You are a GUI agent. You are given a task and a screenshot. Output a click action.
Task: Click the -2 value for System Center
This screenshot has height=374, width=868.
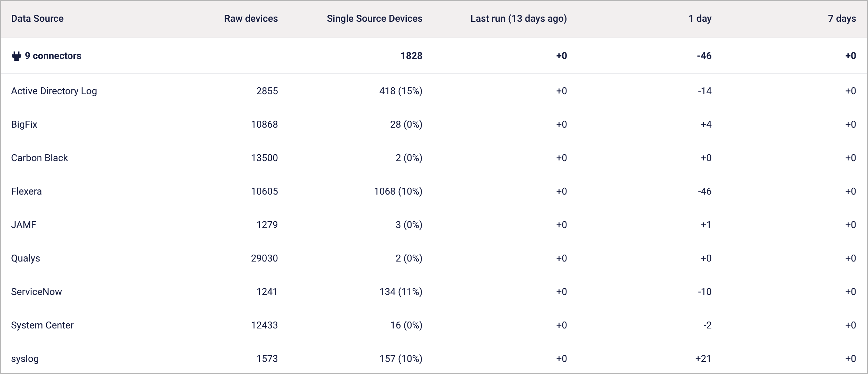coord(707,325)
